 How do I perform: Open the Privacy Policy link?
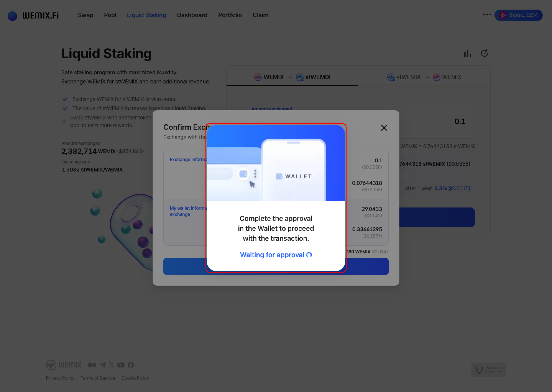pos(60,378)
